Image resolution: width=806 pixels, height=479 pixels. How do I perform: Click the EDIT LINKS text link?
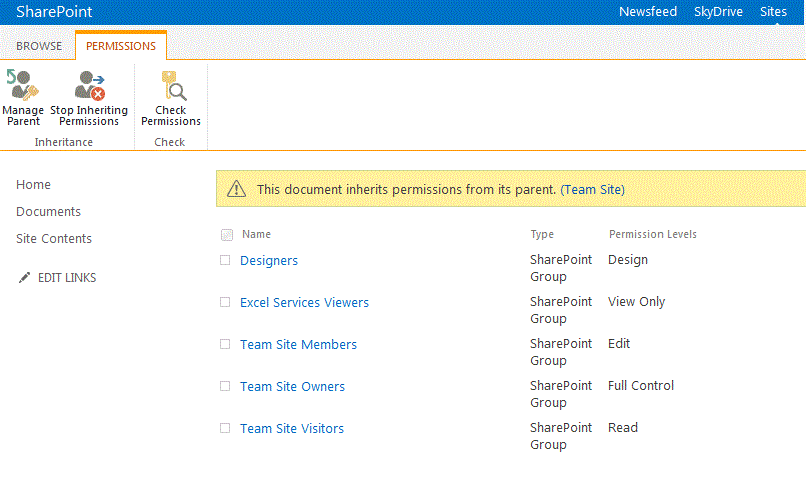pyautogui.click(x=67, y=278)
